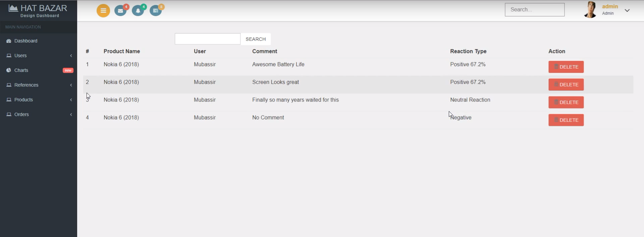Click the new badge beside Charts
Viewport: 644px width, 237px height.
(68, 70)
